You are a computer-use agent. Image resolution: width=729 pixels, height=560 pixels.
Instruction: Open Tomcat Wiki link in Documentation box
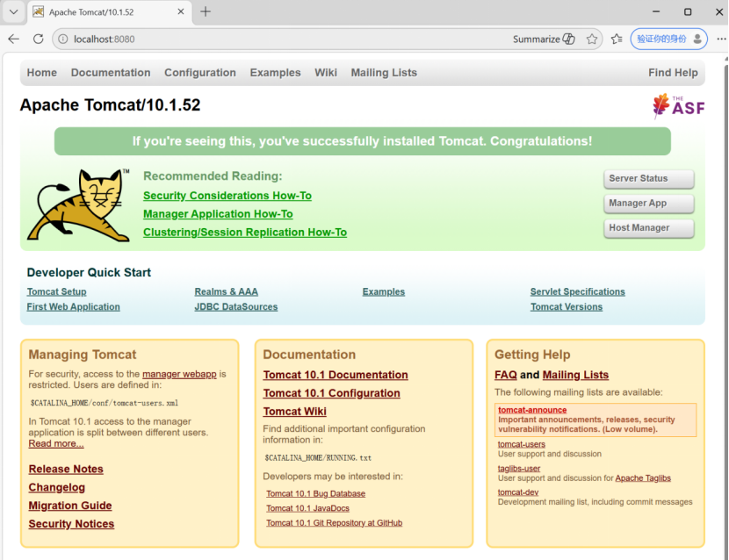[x=295, y=412]
